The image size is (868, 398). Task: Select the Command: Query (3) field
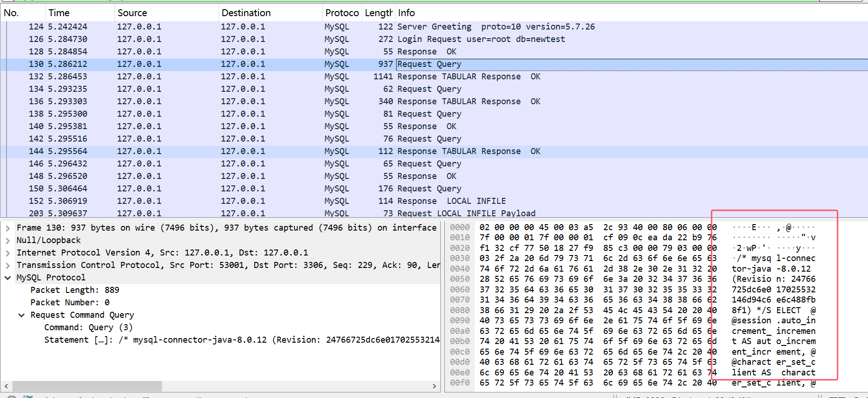(x=89, y=327)
